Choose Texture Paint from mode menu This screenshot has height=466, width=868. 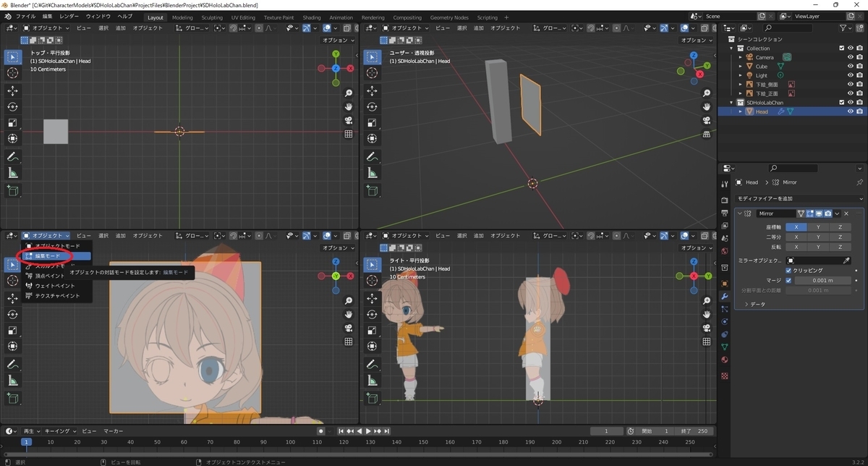pyautogui.click(x=57, y=295)
